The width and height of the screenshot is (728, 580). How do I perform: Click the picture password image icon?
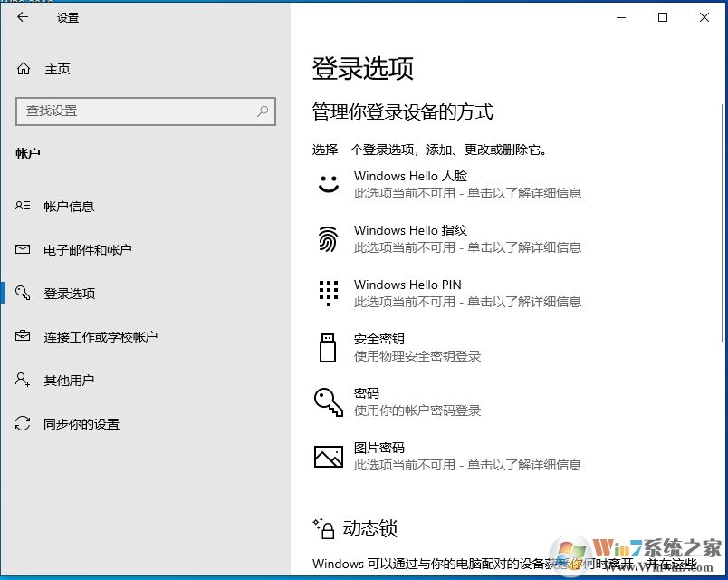[x=328, y=456]
